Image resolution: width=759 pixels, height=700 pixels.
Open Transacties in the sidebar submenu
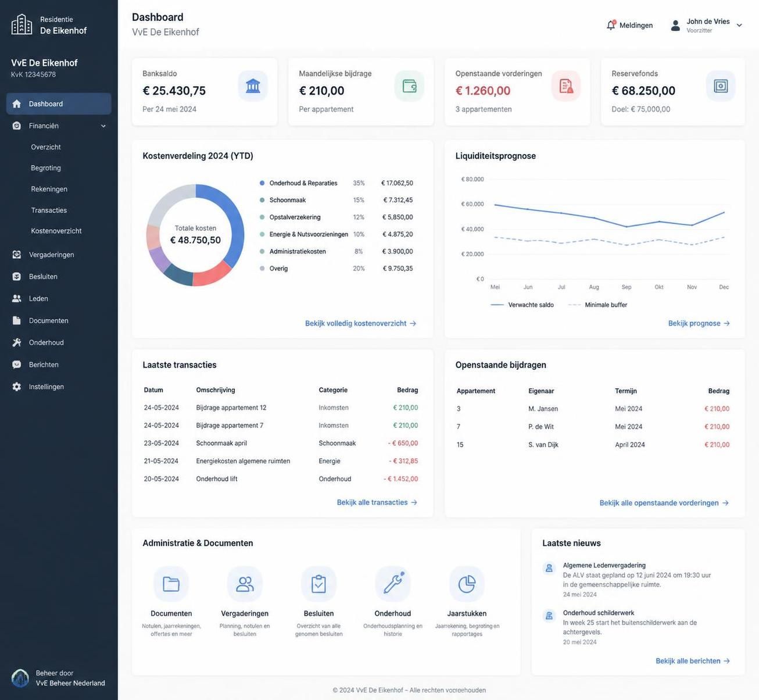(49, 210)
